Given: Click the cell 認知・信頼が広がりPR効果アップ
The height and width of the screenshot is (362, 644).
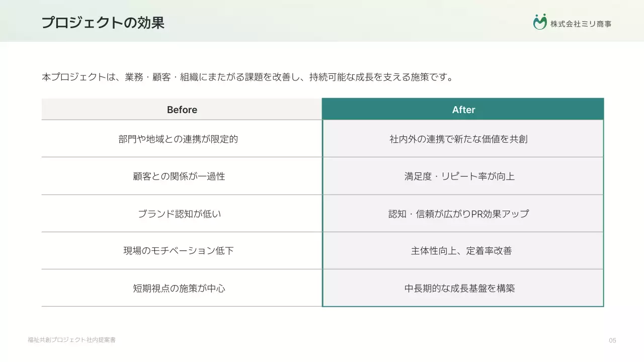Looking at the screenshot, I should 463,213.
